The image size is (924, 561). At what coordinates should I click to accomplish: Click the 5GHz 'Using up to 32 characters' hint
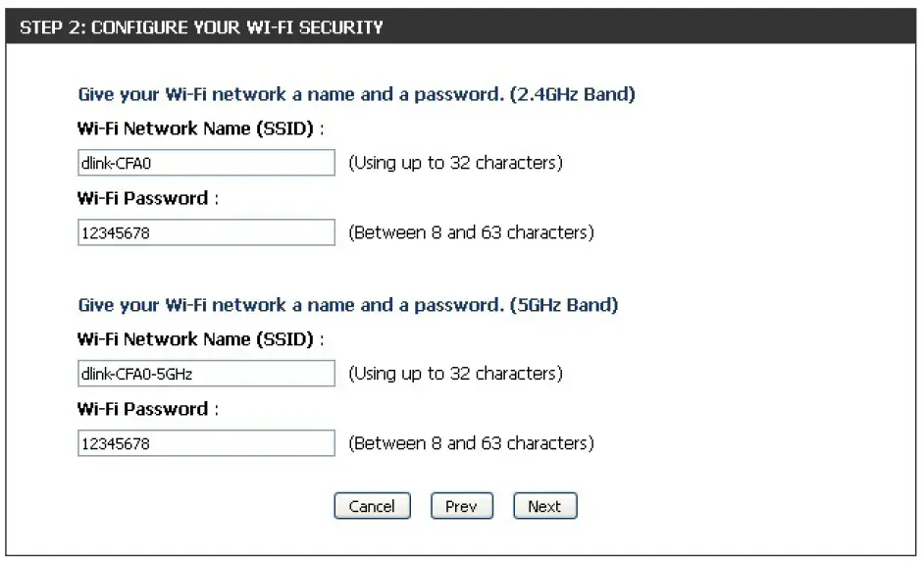click(x=455, y=374)
